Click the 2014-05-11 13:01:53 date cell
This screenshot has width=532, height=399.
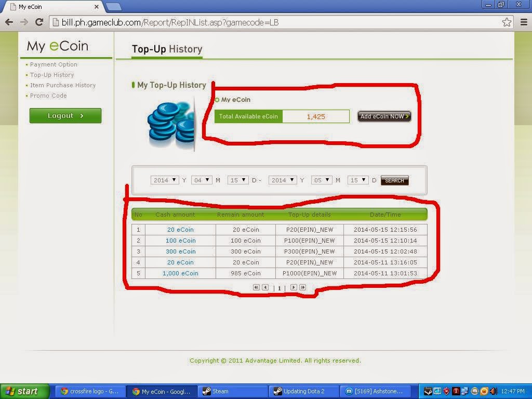click(x=385, y=273)
